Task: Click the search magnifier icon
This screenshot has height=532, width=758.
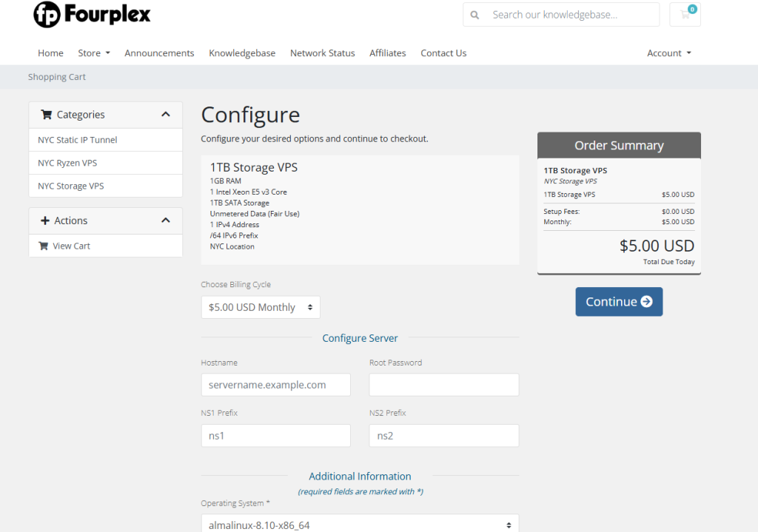Action: click(x=474, y=15)
